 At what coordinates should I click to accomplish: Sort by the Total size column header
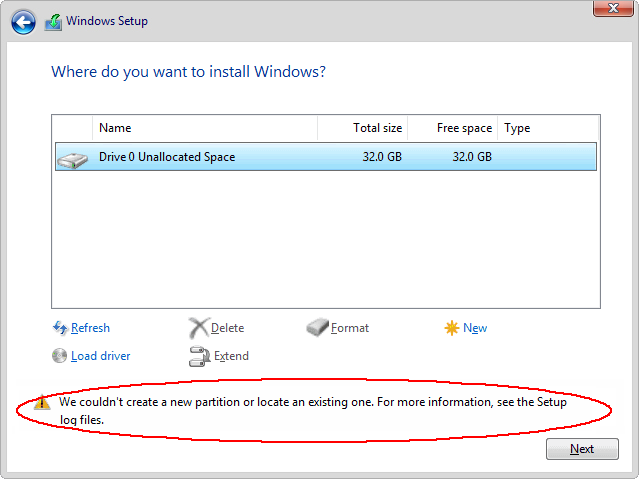pyautogui.click(x=363, y=128)
